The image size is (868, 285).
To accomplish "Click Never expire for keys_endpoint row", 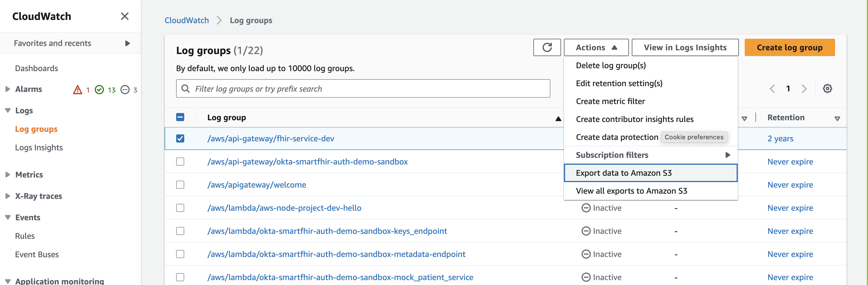I will tap(790, 231).
